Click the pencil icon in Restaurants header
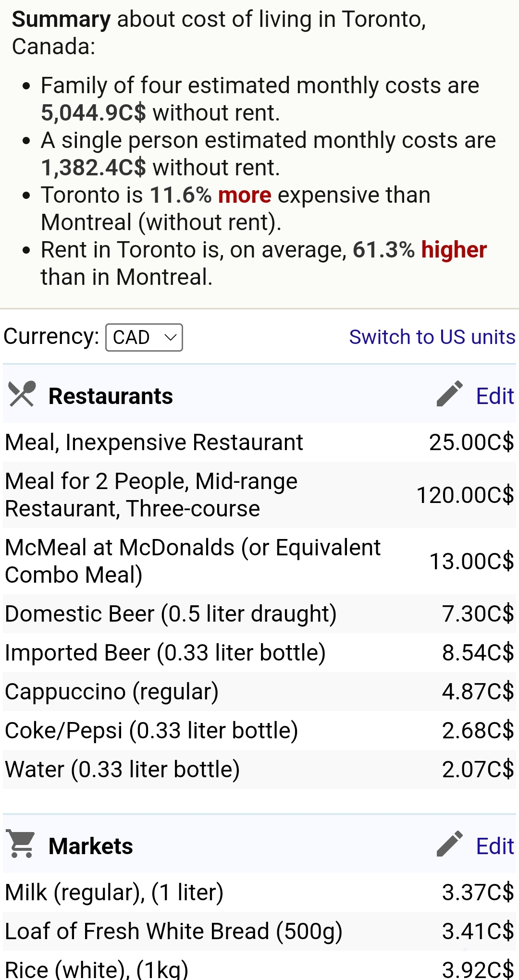The image size is (519, 980). 449,394
